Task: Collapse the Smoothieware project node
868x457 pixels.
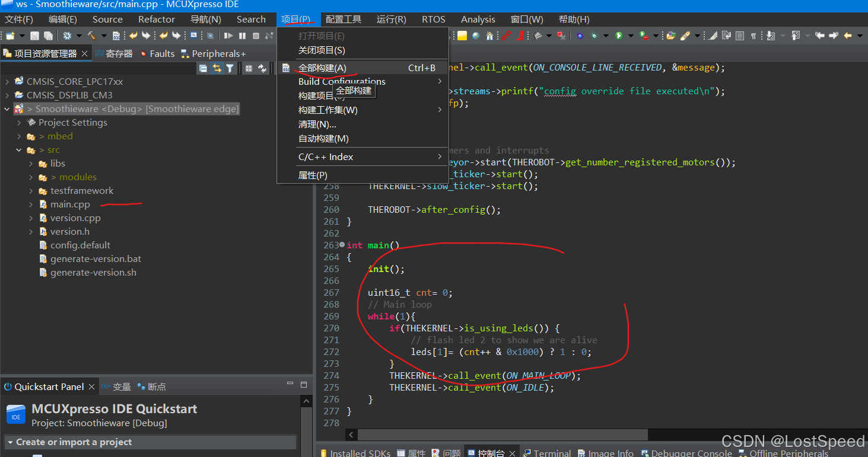Action: (x=7, y=109)
